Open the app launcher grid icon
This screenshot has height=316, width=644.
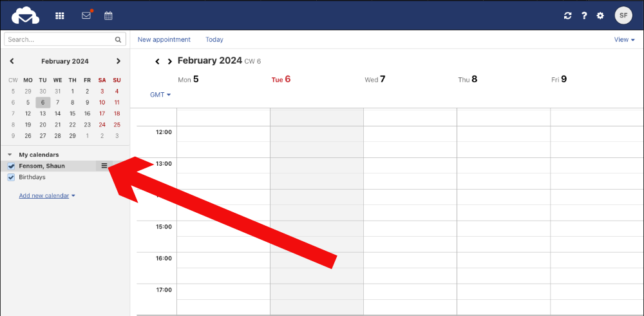tap(60, 15)
